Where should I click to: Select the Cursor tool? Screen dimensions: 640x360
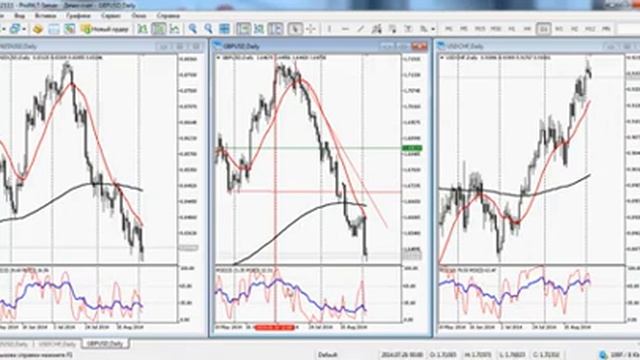point(295,29)
